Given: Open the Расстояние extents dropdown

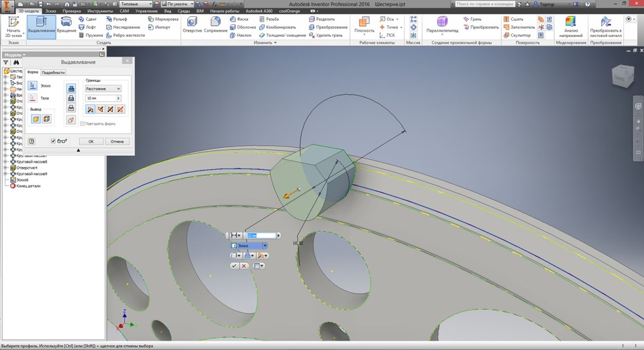Looking at the screenshot, I should [103, 89].
